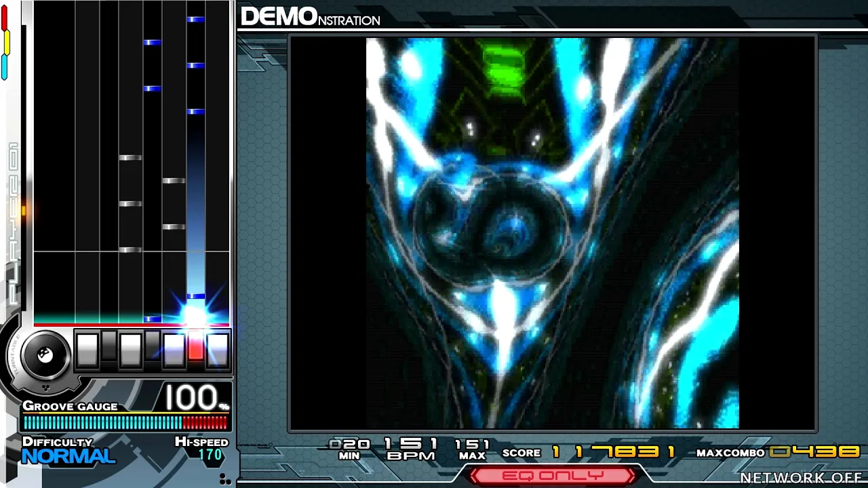This screenshot has height=488, width=868.
Task: Spin the turntable disc
Action: 45,355
